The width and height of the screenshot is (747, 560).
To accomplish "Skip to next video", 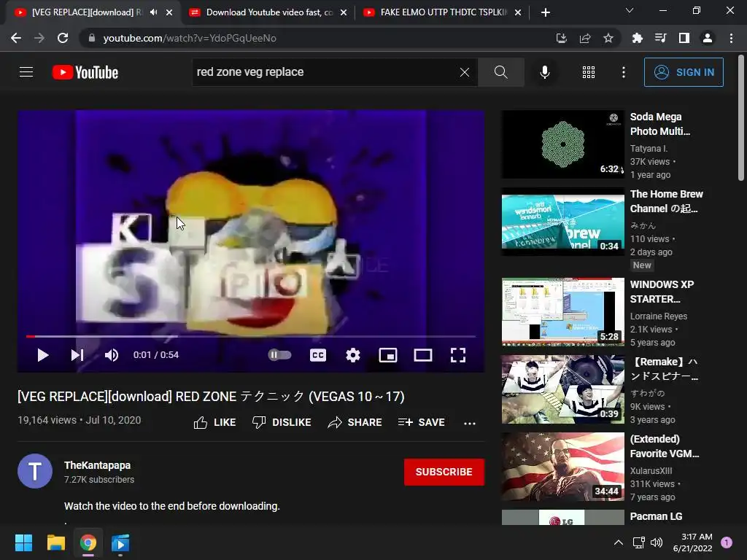I will point(77,355).
